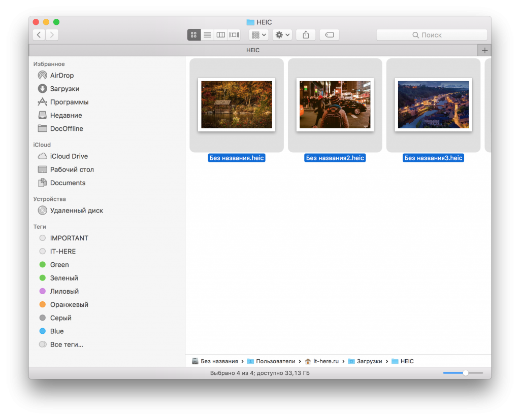Select the Оранжевый tag in sidebar
The height and width of the screenshot is (420, 520).
coord(69,305)
